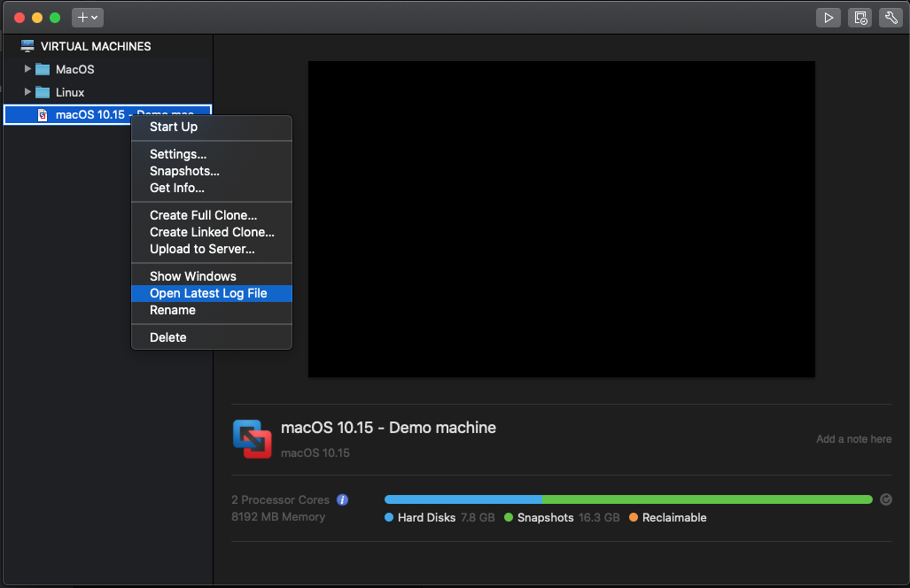Click the macOS 10.15 - Demo machine title
Screen dimensions: 910x588
(388, 428)
